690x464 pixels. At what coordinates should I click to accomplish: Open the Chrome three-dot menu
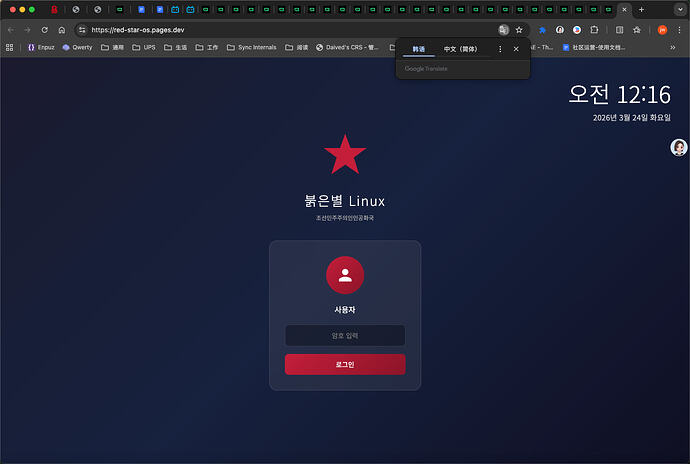[x=679, y=30]
